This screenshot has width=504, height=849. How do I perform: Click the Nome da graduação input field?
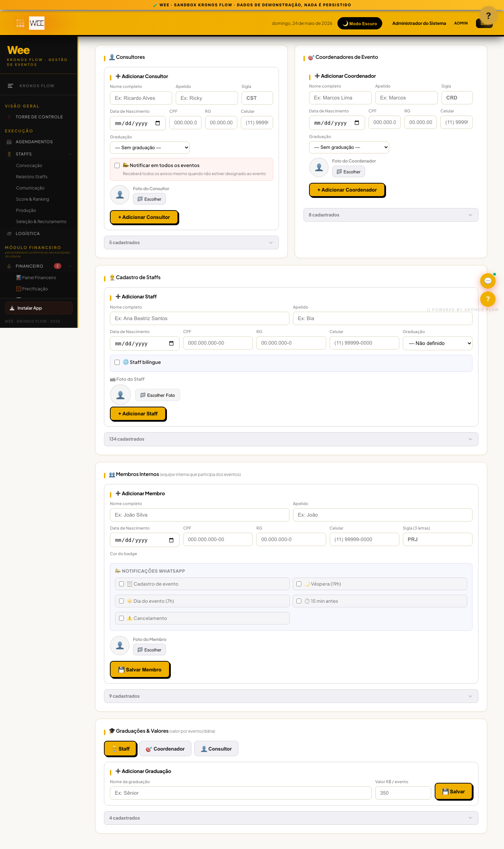click(x=241, y=793)
